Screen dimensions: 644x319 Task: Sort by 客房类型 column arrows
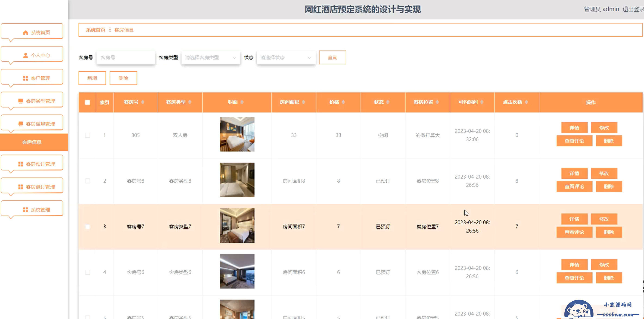[x=190, y=102]
